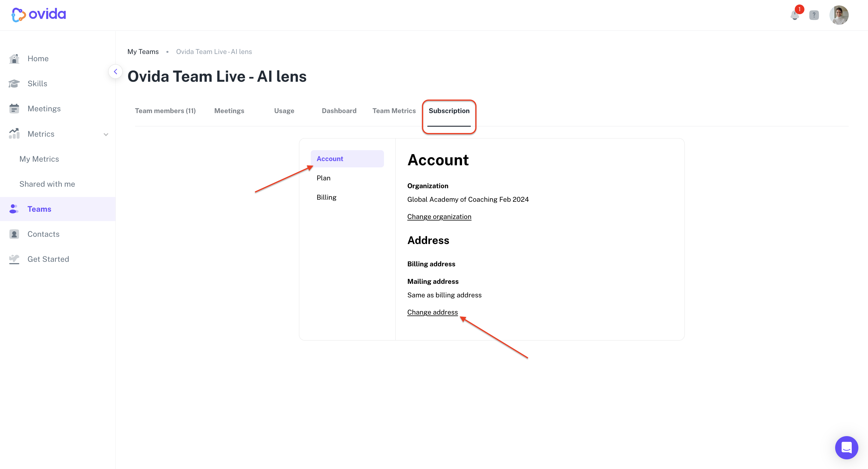Open the chat support widget
Screen dimensions: 868x469
click(x=846, y=447)
